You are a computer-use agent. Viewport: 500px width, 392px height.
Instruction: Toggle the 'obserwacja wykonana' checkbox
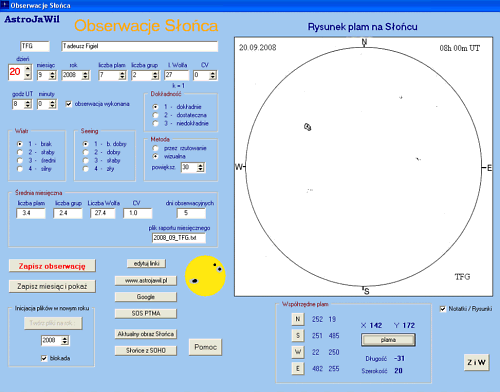[69, 104]
